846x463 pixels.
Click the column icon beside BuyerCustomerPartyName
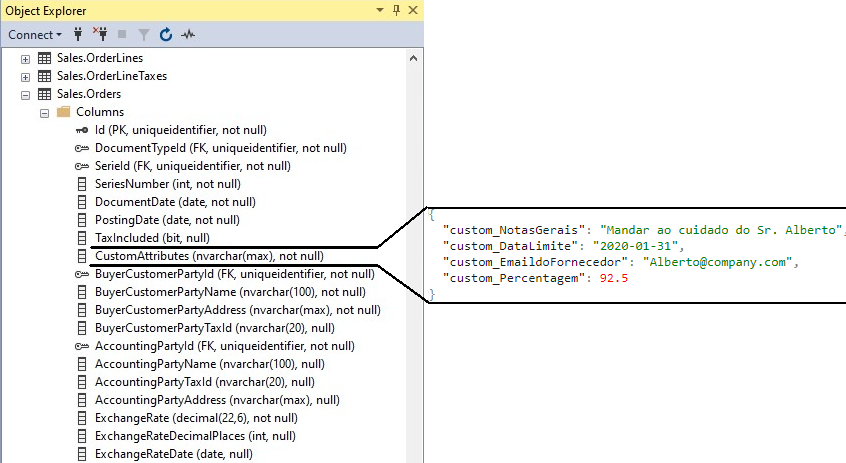(82, 292)
